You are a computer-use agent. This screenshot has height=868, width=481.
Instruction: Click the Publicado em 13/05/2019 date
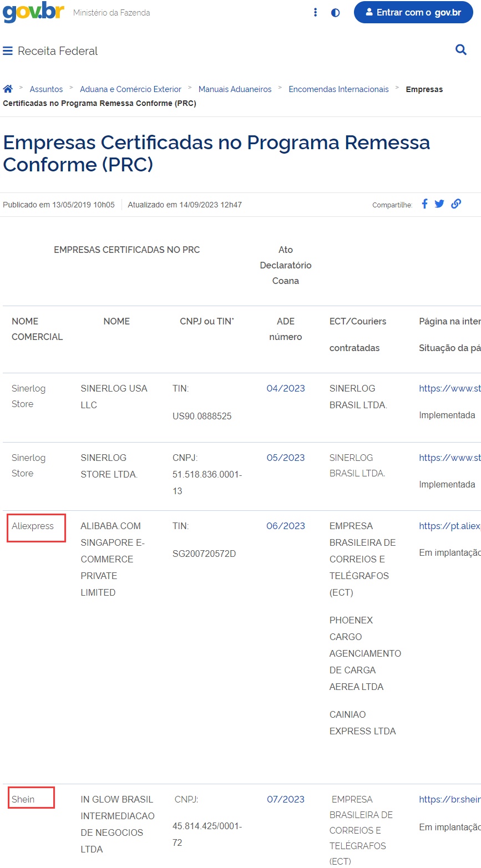59,205
